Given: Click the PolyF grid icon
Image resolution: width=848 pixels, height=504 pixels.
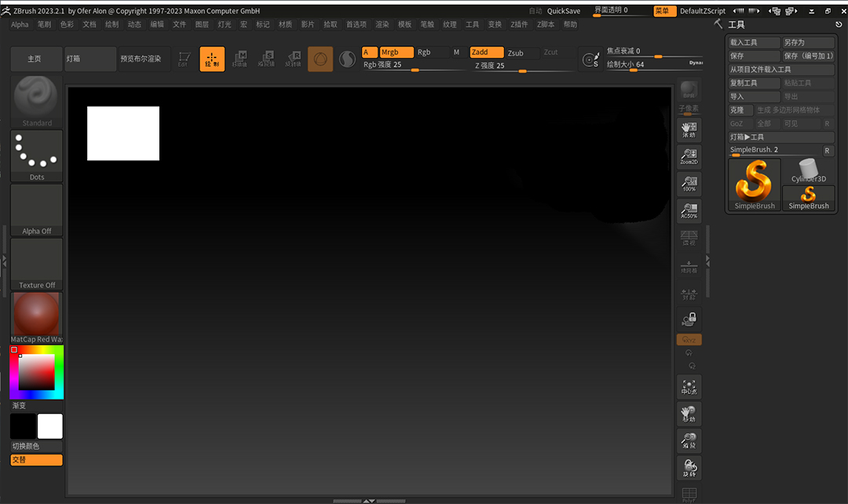Looking at the screenshot, I should point(689,495).
